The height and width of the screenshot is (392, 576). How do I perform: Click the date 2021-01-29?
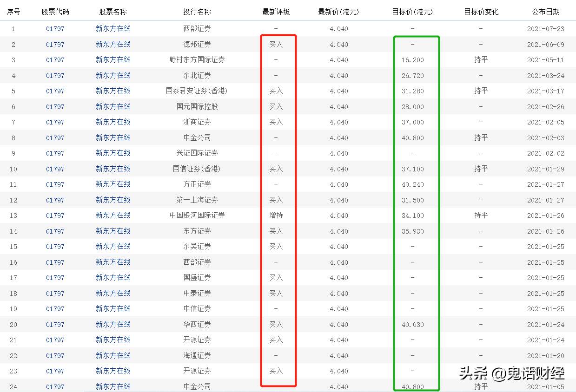(546, 169)
